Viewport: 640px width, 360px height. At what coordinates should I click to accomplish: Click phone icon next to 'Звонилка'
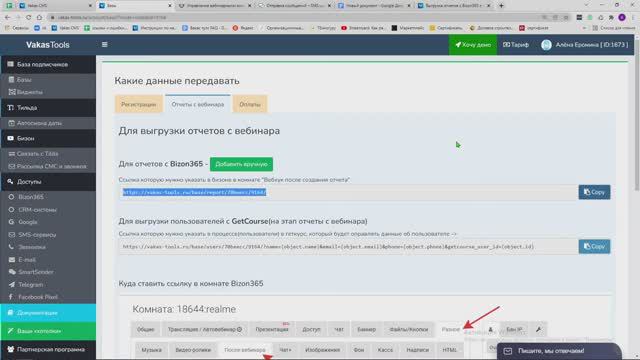coord(11,247)
